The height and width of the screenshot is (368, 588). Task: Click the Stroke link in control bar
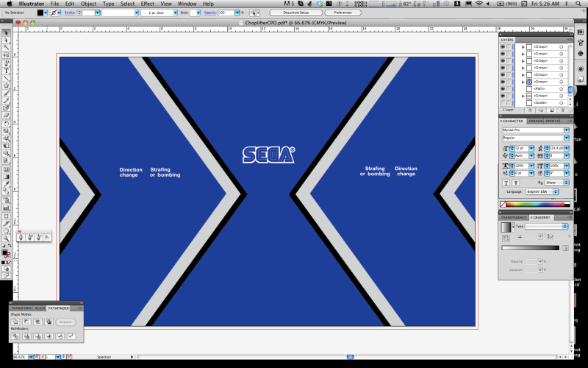69,13
